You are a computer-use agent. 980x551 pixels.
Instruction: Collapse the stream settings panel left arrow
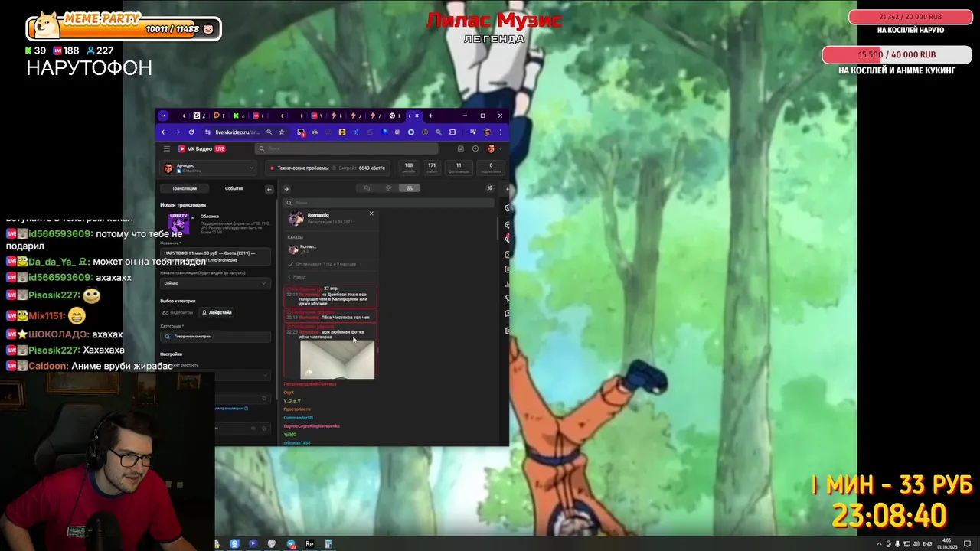pyautogui.click(x=269, y=189)
